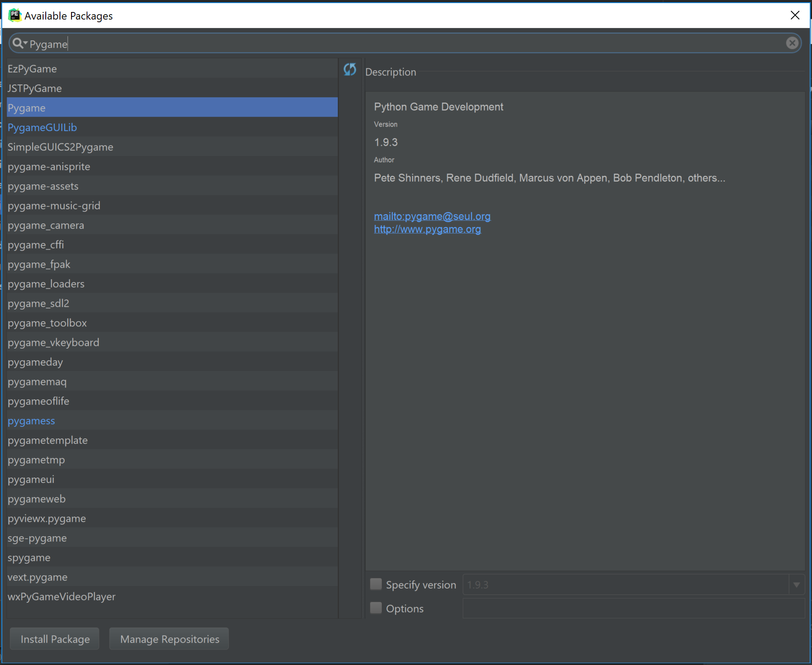Select PygameGUILib in the list
Viewport: 812px width, 665px height.
[x=172, y=127]
